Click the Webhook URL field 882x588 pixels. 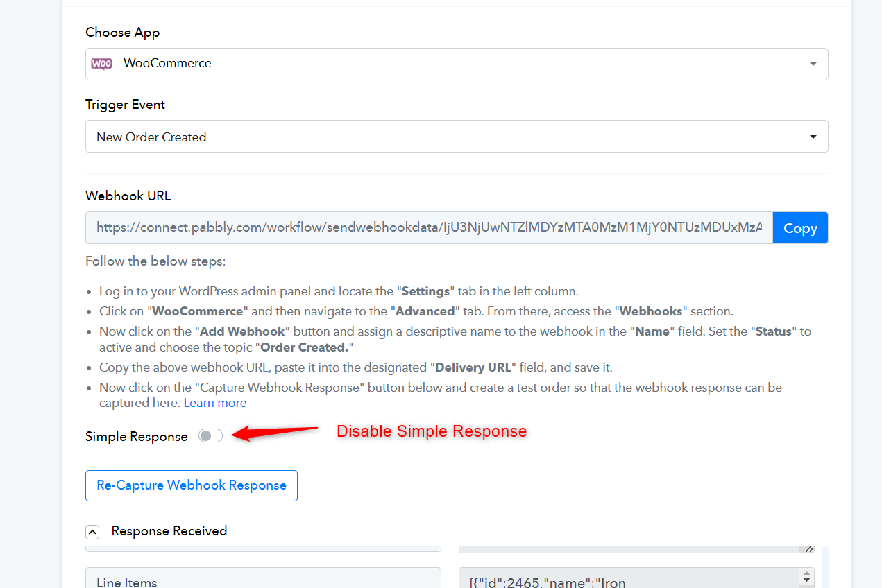click(429, 228)
